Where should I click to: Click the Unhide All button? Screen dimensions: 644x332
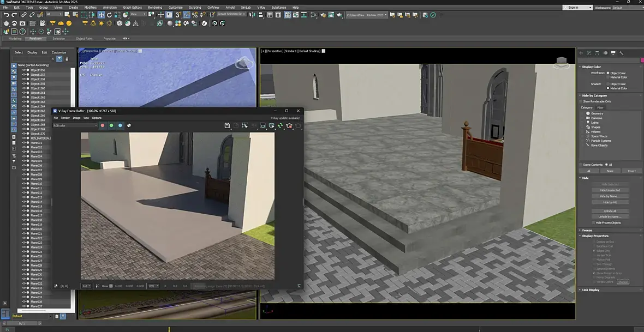(610, 211)
